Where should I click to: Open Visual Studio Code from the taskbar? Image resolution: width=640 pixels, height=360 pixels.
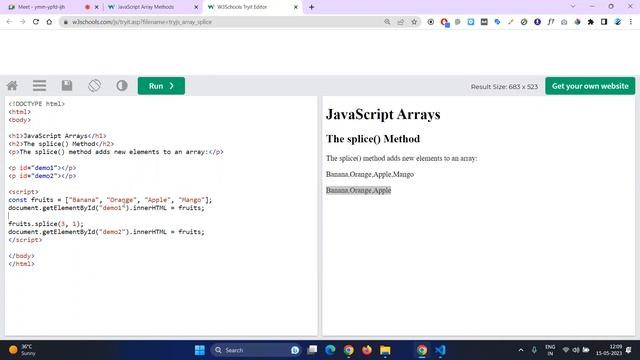click(x=440, y=350)
